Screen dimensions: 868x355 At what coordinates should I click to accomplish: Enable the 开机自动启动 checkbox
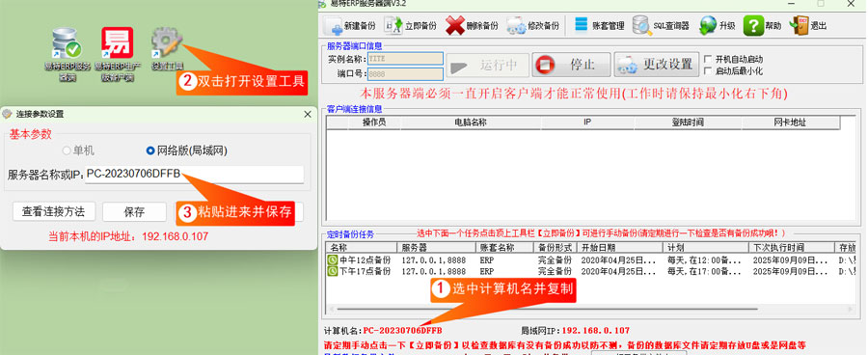coord(708,59)
